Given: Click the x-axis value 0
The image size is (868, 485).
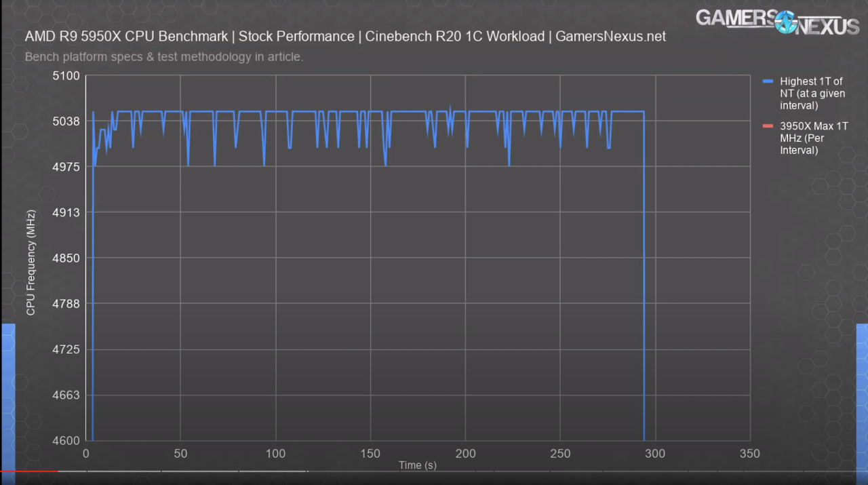Looking at the screenshot, I should pyautogui.click(x=86, y=453).
